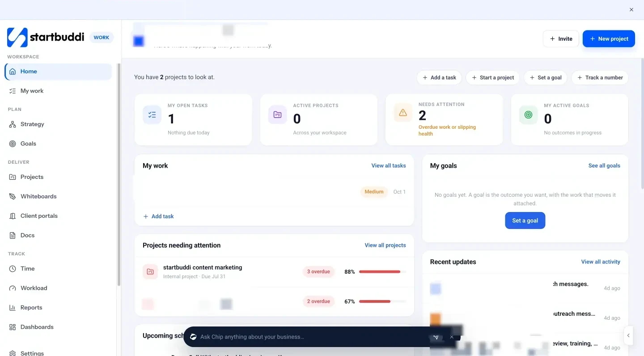This screenshot has height=356, width=644.
Task: Click the blue Set a goal button
Action: tap(525, 220)
